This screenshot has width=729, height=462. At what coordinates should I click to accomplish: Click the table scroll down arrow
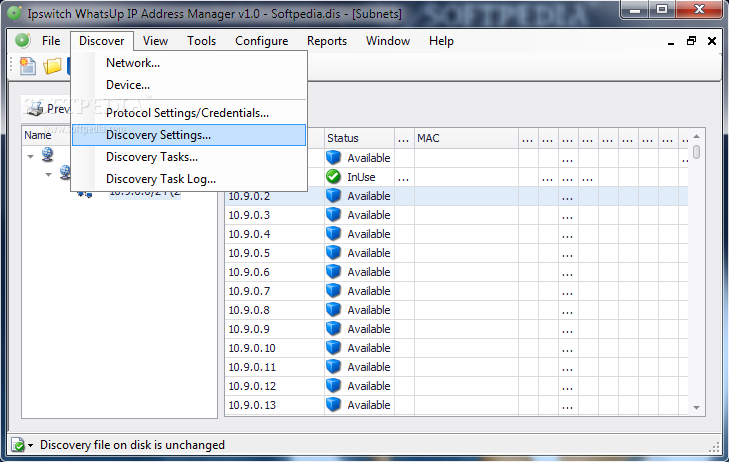pyautogui.click(x=696, y=408)
